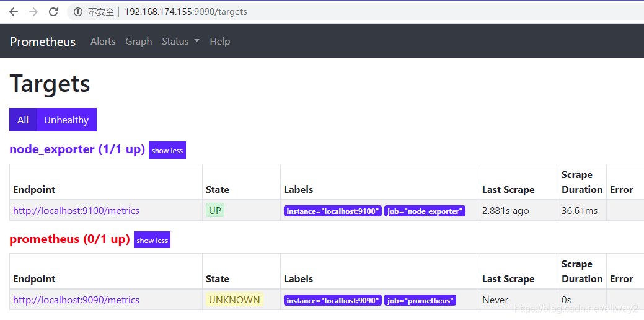
Task: Click the address bar URL
Action: (x=186, y=12)
